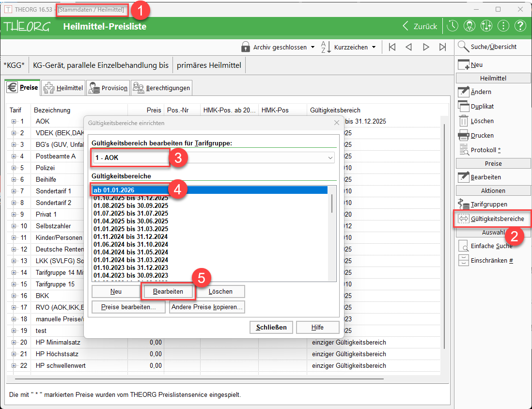Click the Drucken printer icon
The height and width of the screenshot is (409, 532).
coord(464,135)
